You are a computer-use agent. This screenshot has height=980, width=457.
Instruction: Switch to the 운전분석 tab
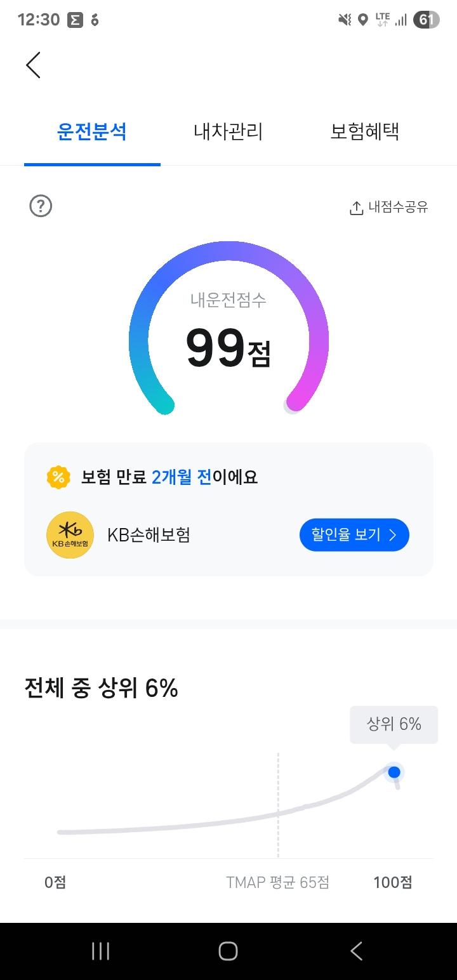(92, 132)
